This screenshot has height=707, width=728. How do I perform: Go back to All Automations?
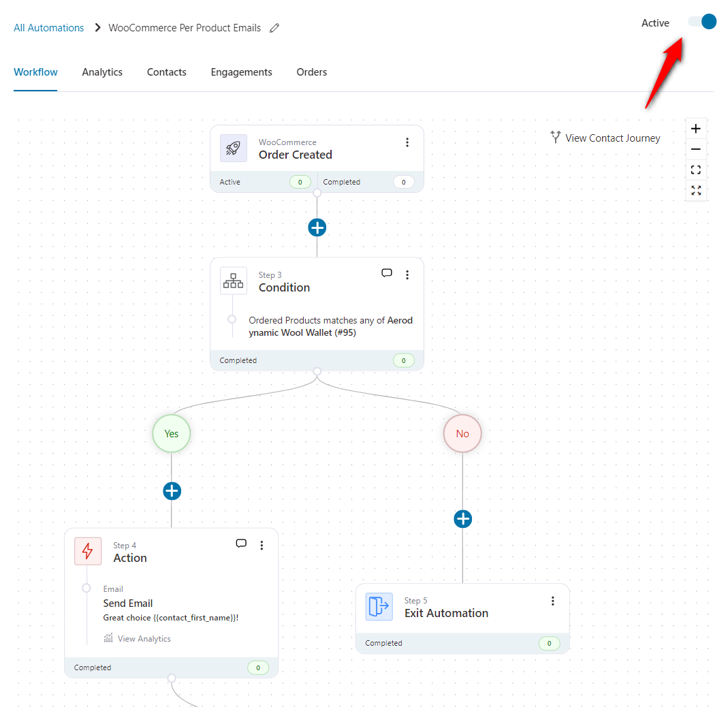tap(49, 28)
